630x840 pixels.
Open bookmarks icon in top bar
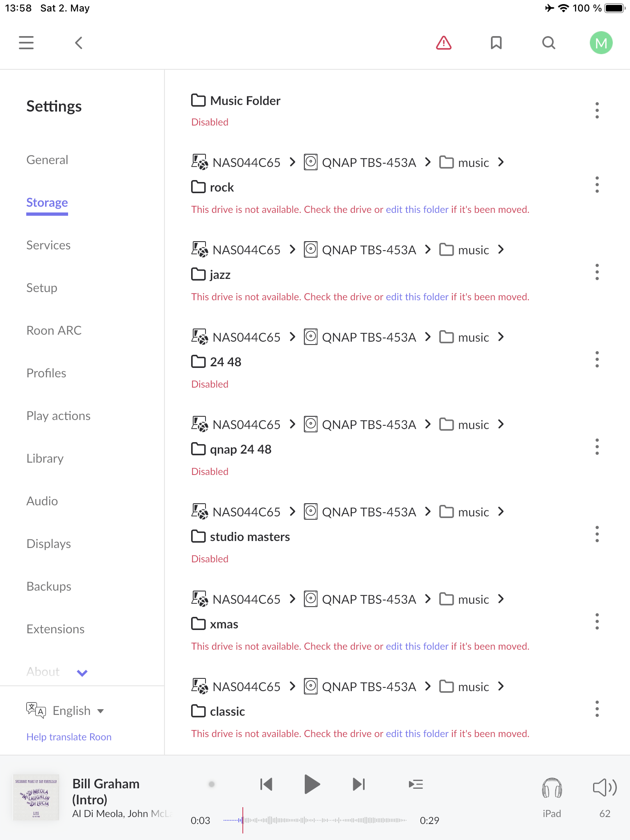(496, 43)
